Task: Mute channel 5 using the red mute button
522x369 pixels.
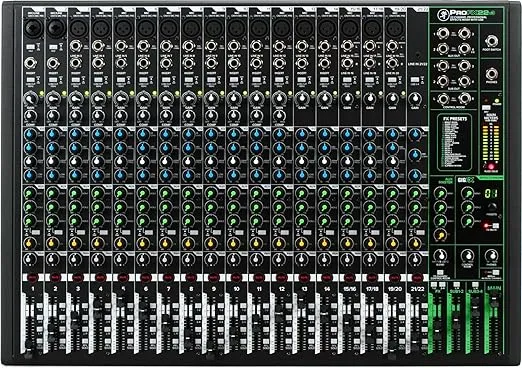Action: [123, 277]
